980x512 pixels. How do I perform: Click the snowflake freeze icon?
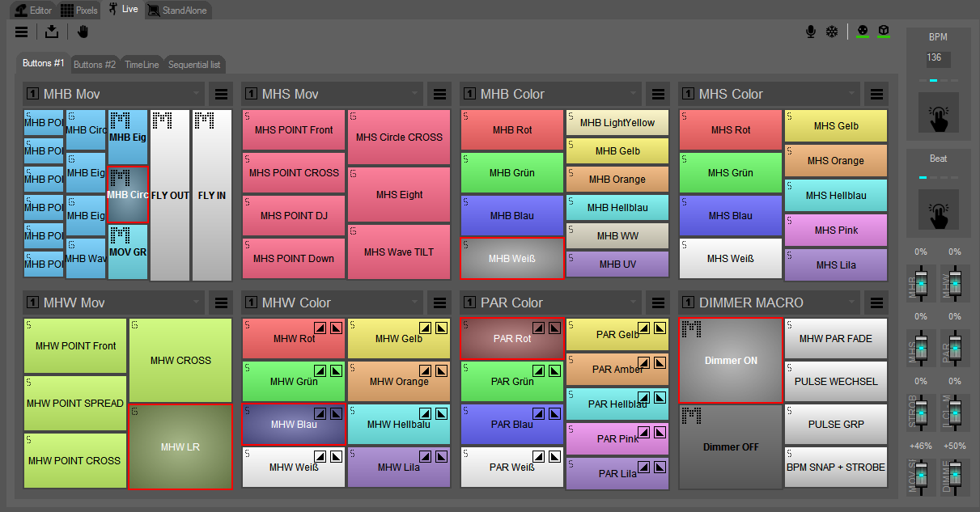[x=832, y=32]
